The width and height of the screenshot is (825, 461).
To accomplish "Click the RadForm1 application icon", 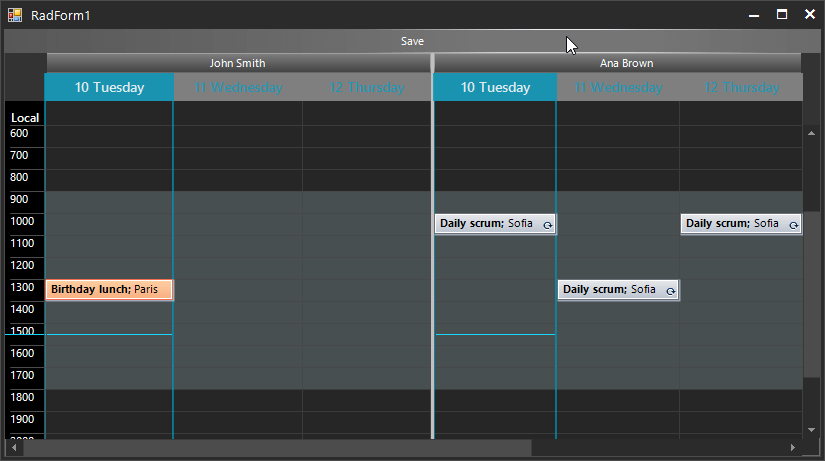I will (x=15, y=15).
